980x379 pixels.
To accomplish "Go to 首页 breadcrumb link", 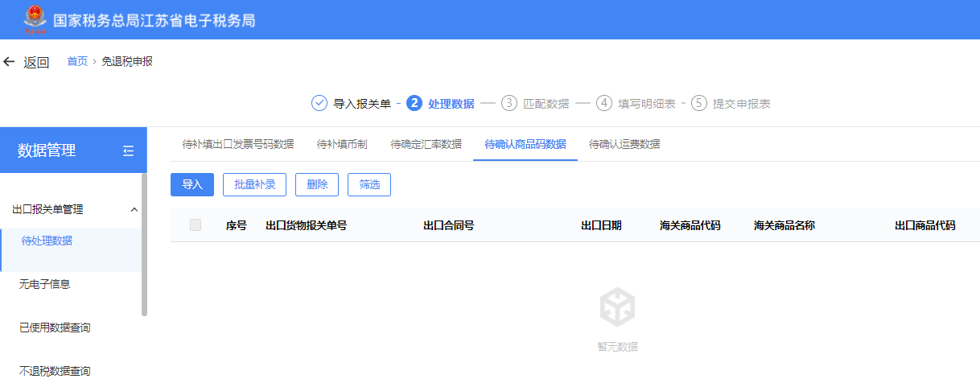I will [x=77, y=62].
